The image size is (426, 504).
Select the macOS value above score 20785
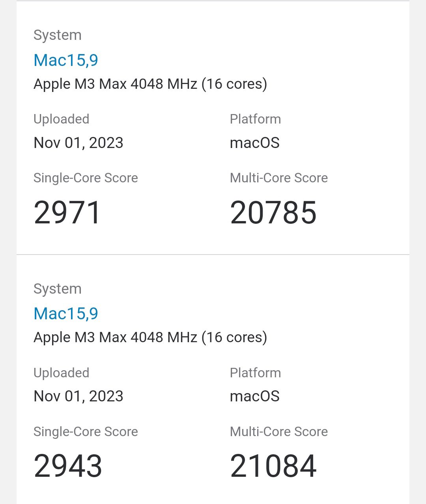[254, 142]
